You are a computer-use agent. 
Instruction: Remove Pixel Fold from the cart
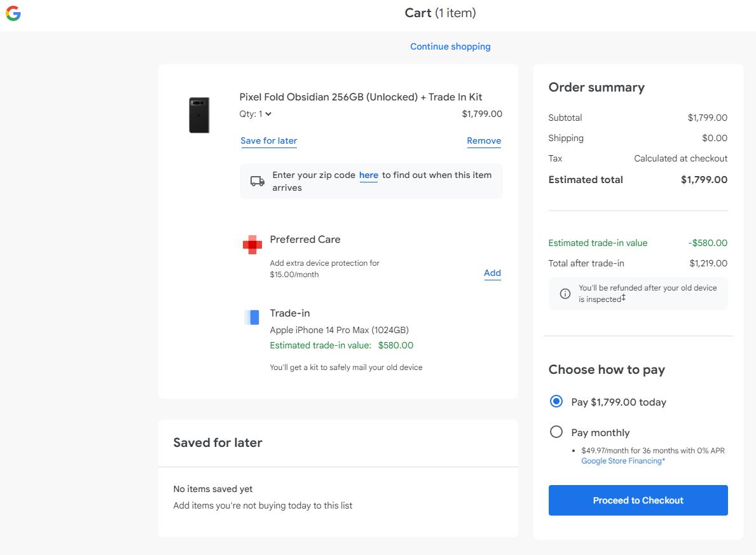[484, 140]
